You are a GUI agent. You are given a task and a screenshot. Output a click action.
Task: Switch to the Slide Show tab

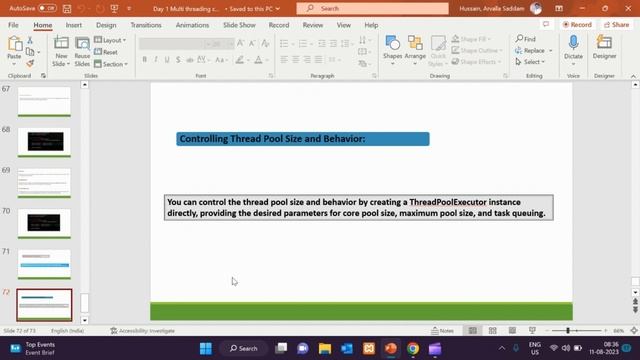pos(239,25)
